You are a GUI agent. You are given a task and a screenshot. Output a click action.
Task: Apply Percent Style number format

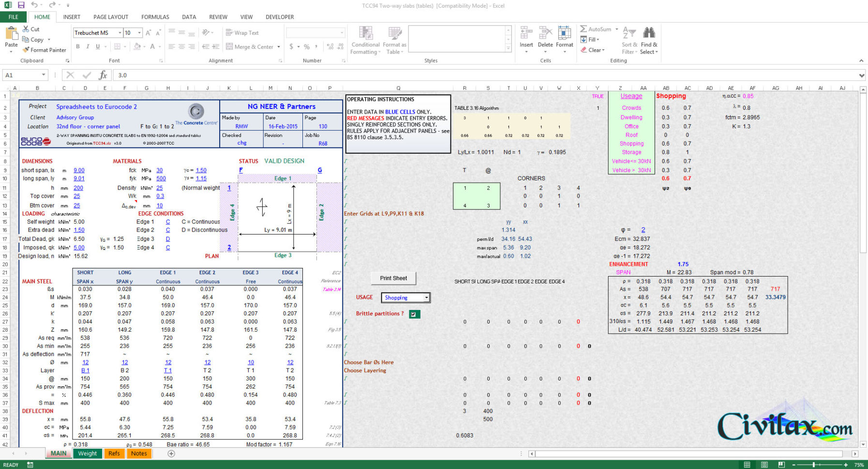306,46
